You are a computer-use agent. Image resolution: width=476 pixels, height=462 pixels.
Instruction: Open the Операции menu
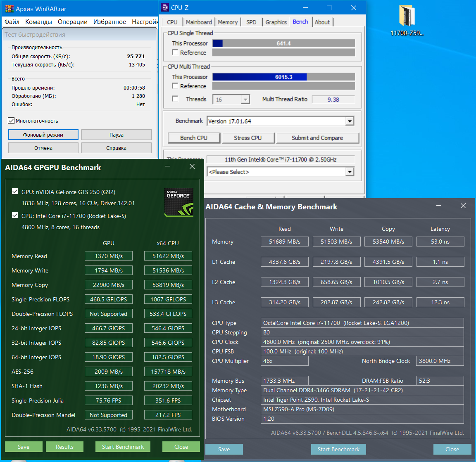(73, 22)
